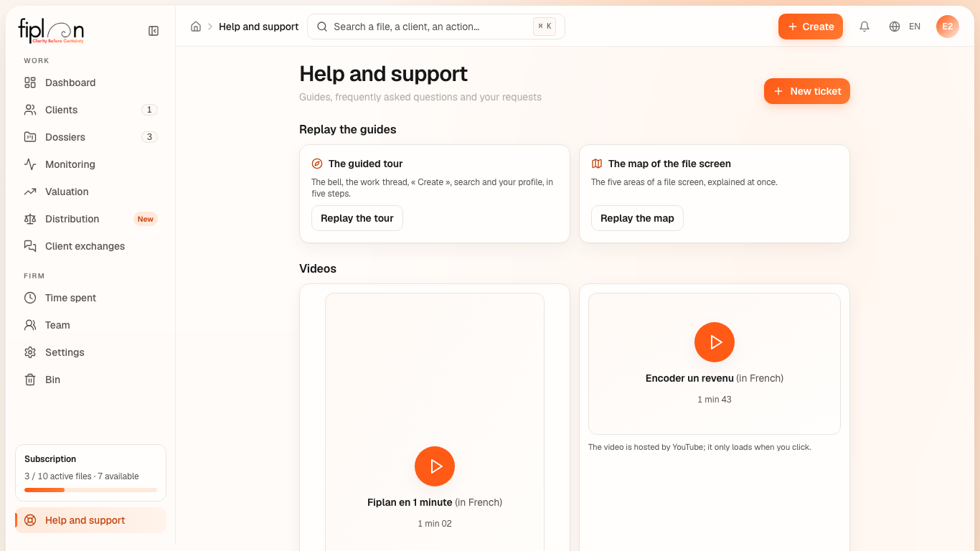The image size is (980, 551).
Task: Click the file screen map icon
Action: click(597, 164)
